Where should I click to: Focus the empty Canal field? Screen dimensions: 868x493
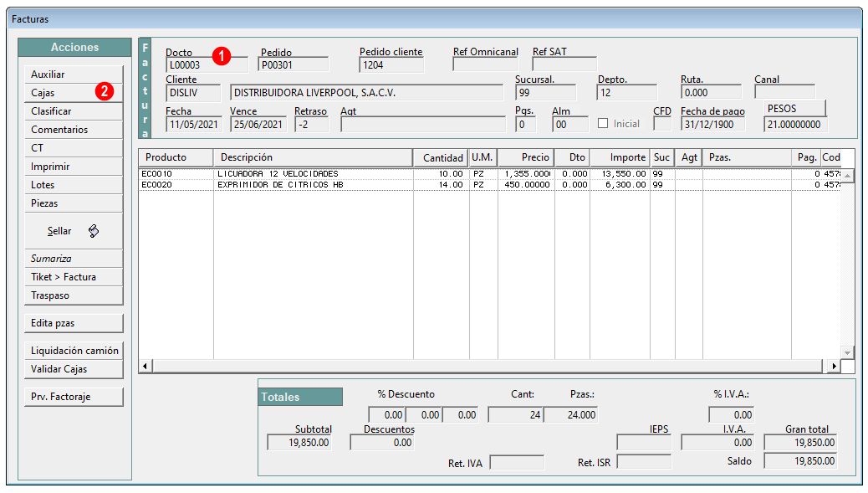pyautogui.click(x=785, y=92)
